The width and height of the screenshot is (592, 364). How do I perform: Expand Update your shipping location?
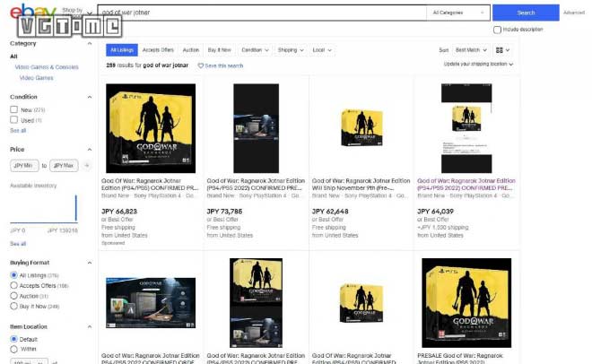[478, 65]
